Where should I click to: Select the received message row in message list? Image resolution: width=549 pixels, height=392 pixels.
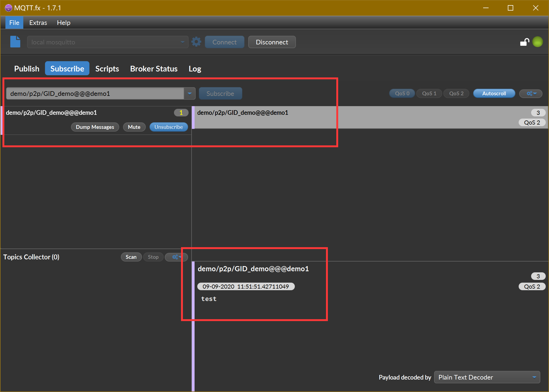(x=370, y=117)
